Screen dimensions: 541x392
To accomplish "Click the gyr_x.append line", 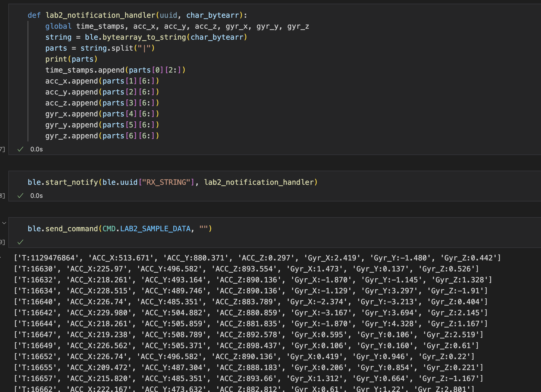I will 102,114.
